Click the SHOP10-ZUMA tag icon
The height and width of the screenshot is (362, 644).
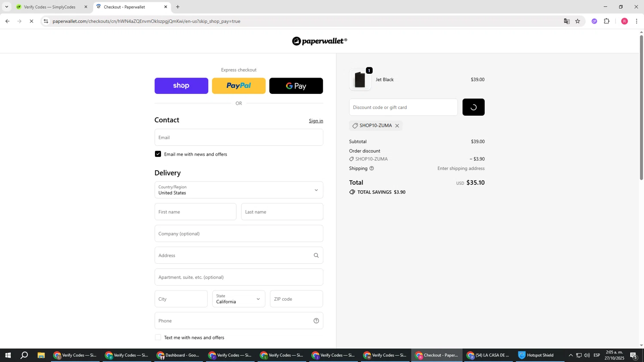355,126
